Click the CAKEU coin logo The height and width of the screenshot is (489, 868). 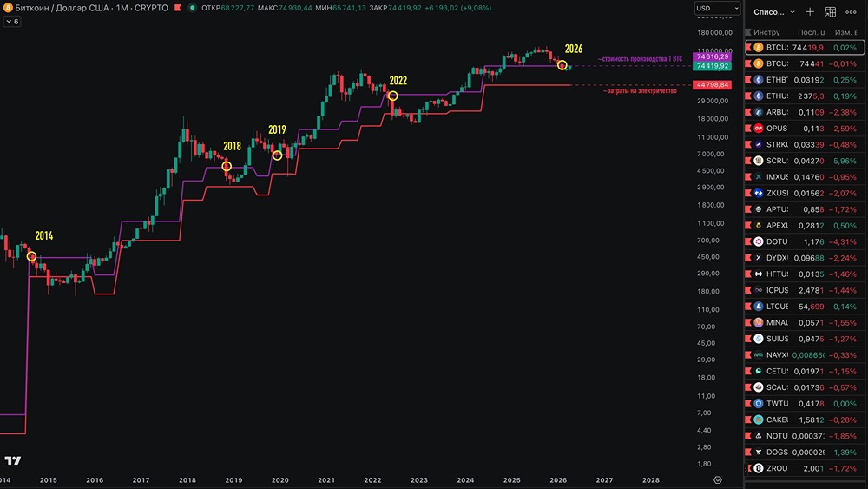pyautogui.click(x=759, y=420)
